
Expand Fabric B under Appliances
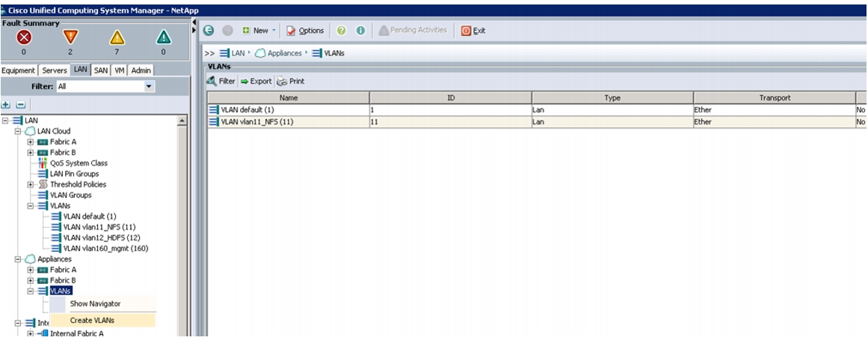click(x=31, y=280)
